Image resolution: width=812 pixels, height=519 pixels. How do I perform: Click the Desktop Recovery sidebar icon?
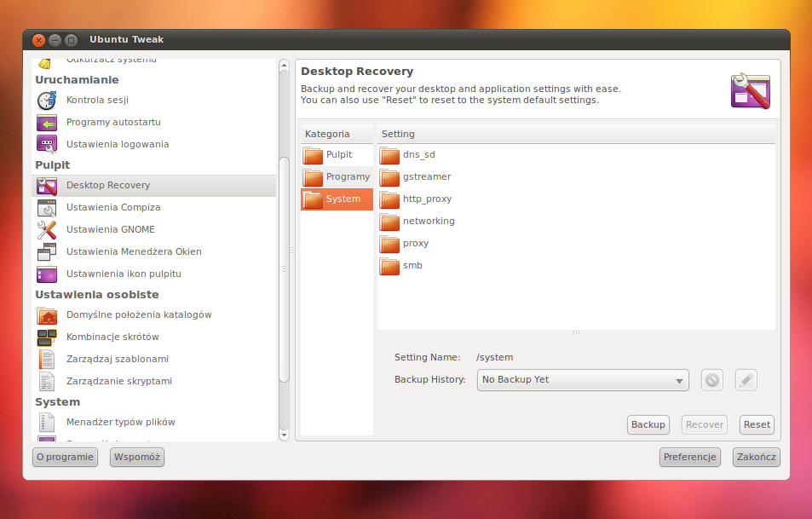tap(47, 186)
